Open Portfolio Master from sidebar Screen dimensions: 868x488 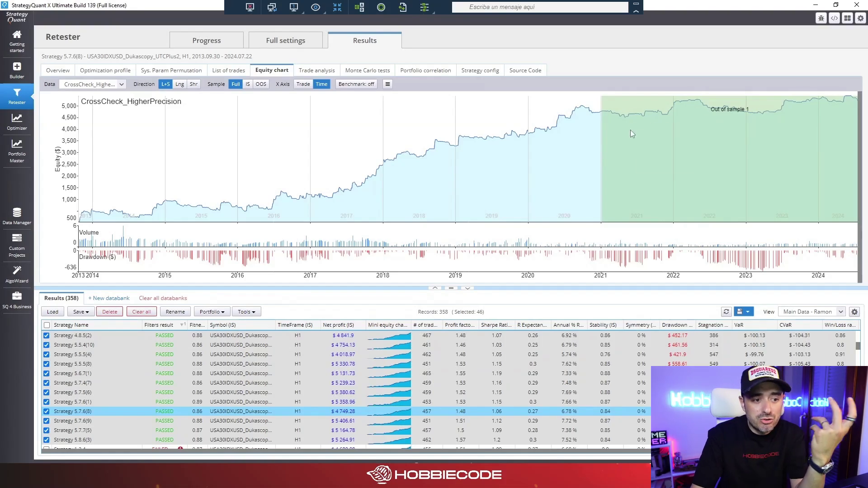(17, 151)
